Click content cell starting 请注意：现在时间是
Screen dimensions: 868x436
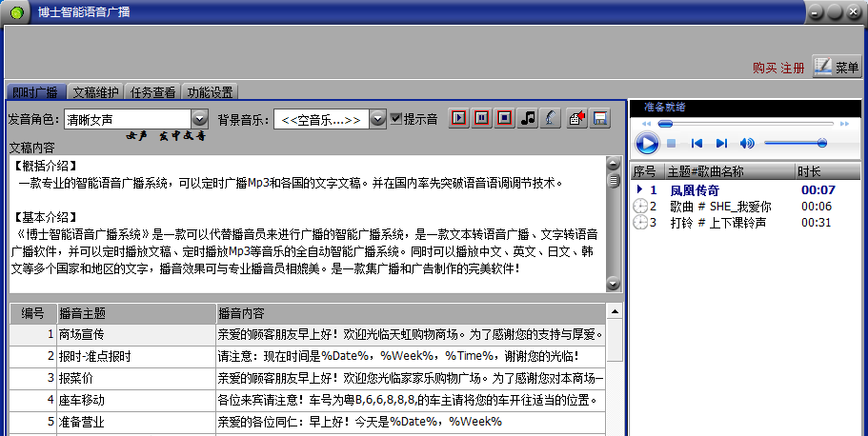click(x=411, y=356)
